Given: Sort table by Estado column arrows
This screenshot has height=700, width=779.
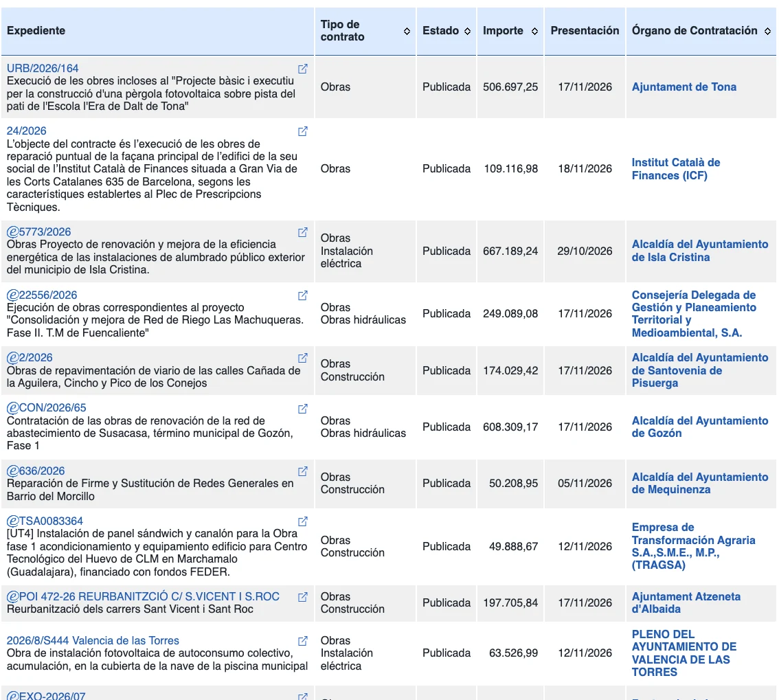Looking at the screenshot, I should point(468,32).
